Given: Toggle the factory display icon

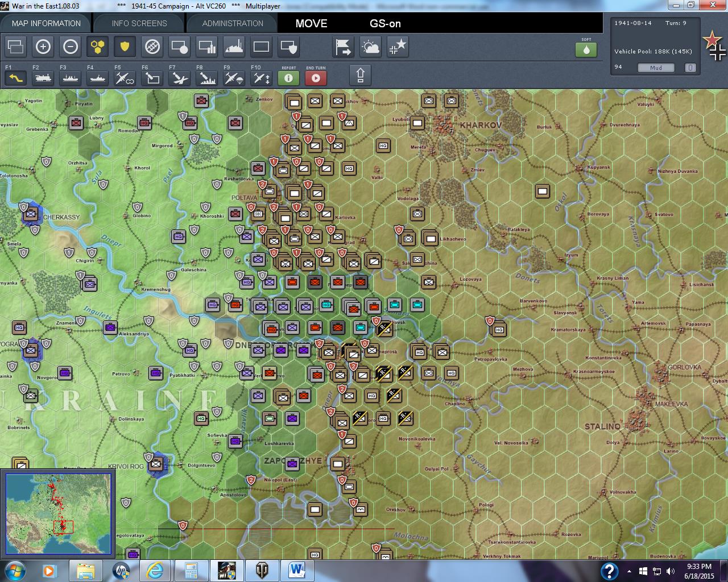Looking at the screenshot, I should [234, 47].
